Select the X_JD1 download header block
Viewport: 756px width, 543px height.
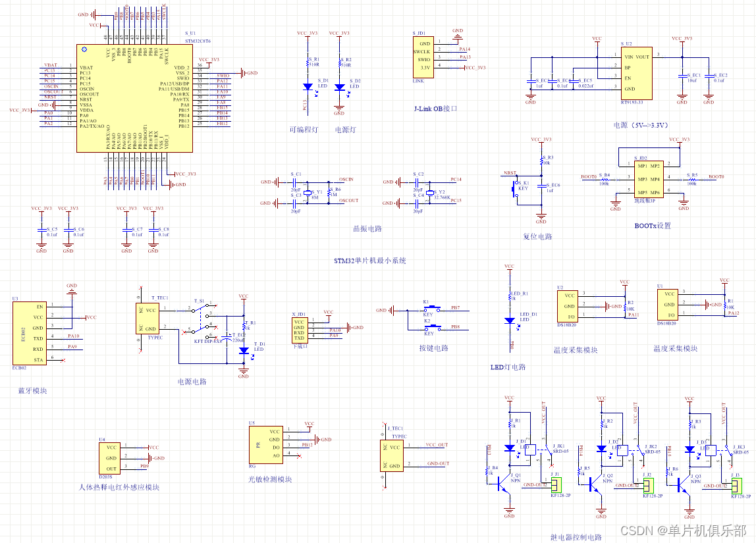(300, 330)
